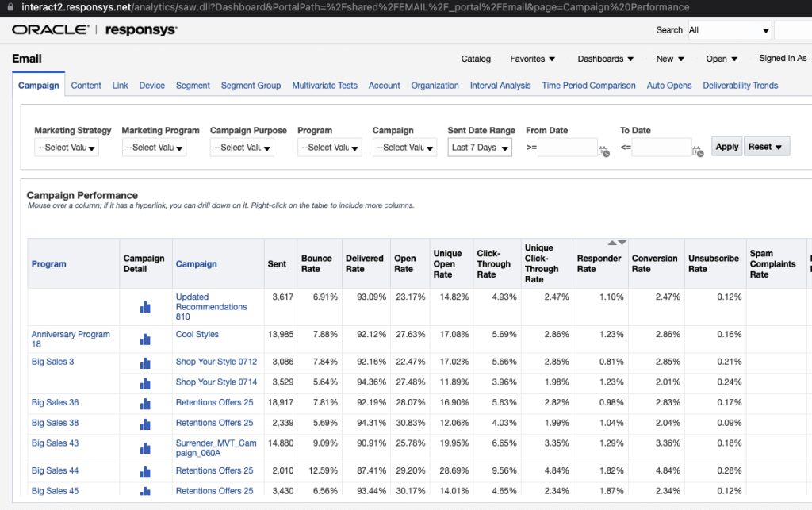Viewport: 812px width, 510px height.
Task: Expand the Marketing Program dropdown
Action: (x=154, y=148)
